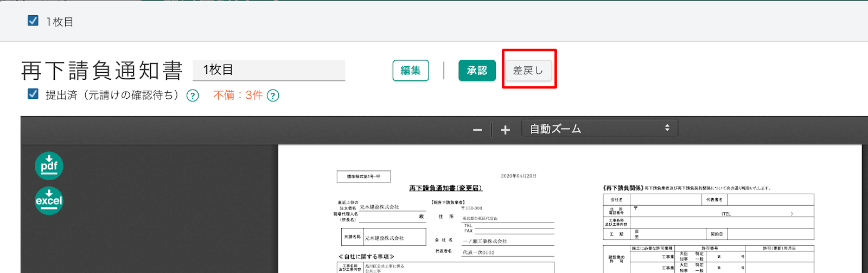This screenshot has width=868, height=273.
Task: Click the 再下請負通知書 page heading
Action: pos(102,71)
